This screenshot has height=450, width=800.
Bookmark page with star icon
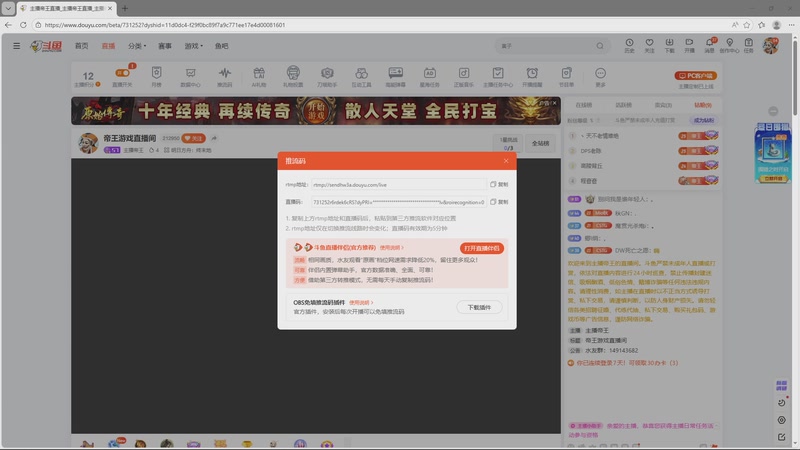[747, 24]
